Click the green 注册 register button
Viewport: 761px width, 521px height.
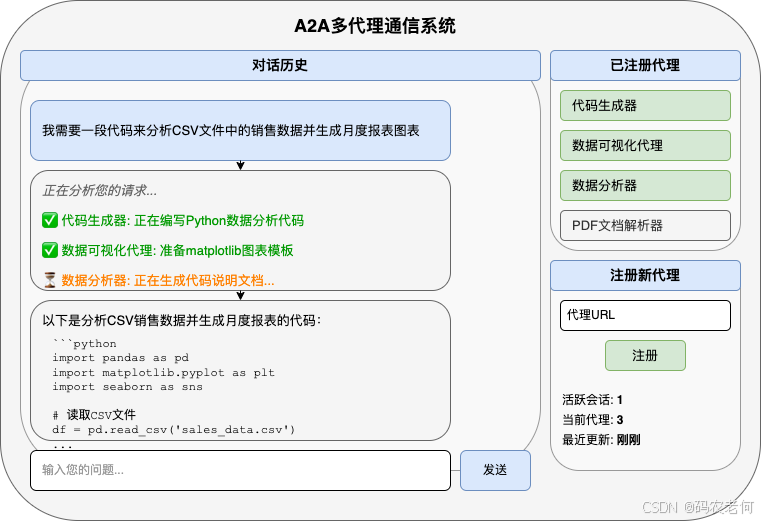point(645,355)
